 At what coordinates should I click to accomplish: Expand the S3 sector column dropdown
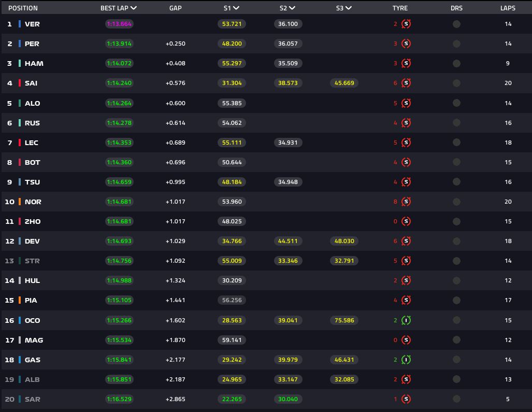point(348,8)
